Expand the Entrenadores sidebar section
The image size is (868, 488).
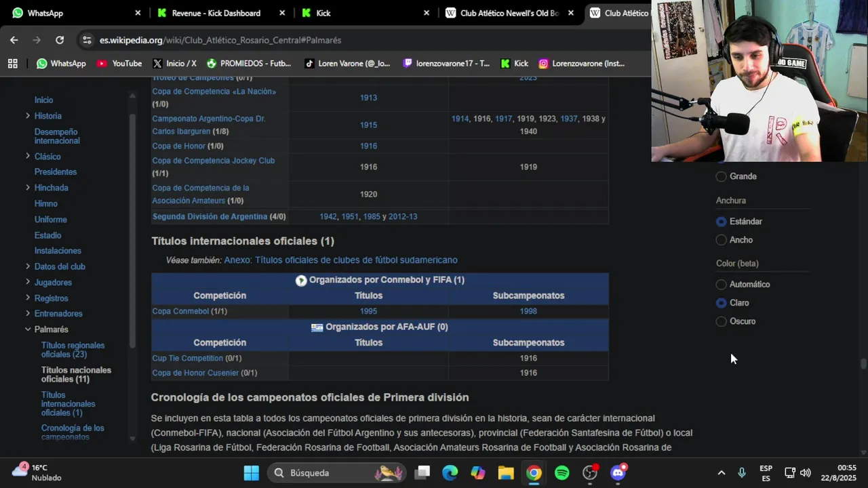[28, 314]
